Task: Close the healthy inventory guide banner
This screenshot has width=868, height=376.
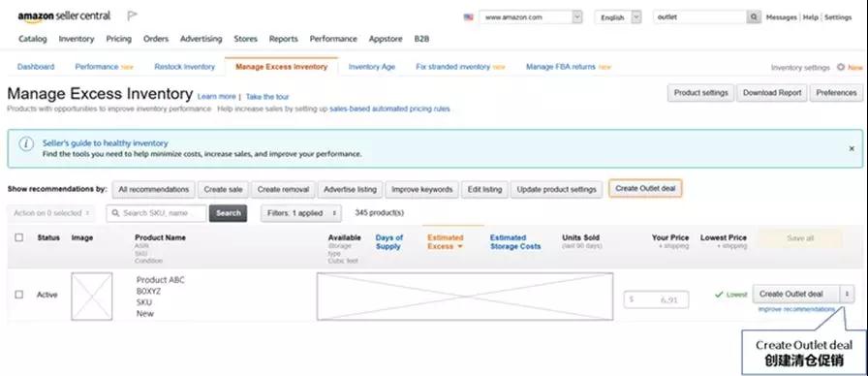Action: click(x=852, y=148)
